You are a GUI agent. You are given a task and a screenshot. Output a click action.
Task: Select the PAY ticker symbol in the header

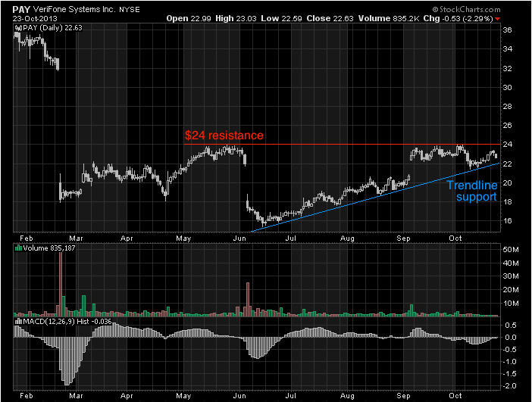pos(21,10)
